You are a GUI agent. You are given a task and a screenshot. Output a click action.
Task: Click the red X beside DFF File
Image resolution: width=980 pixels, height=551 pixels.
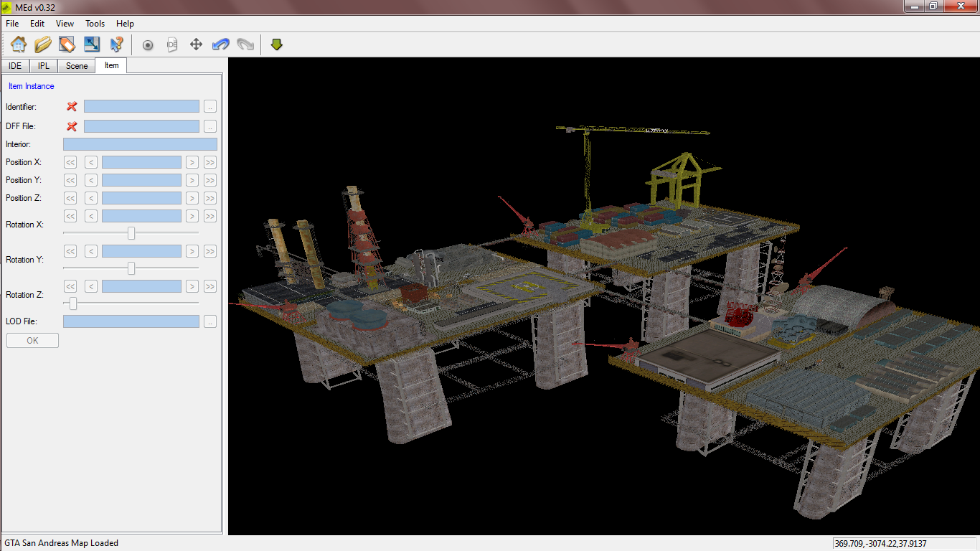[72, 126]
